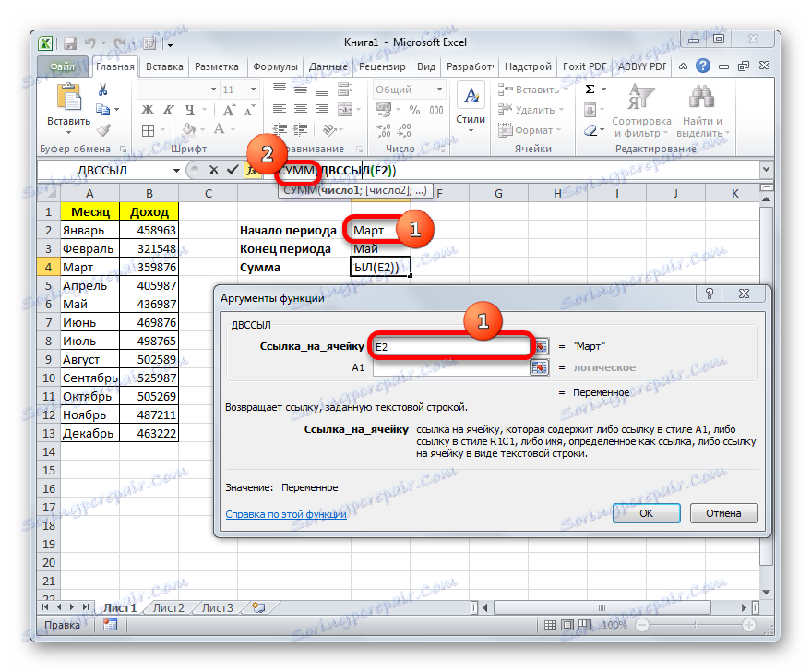This screenshot has height=672, width=811.
Task: Customize quick access toolbar dropdown
Action: 170,44
